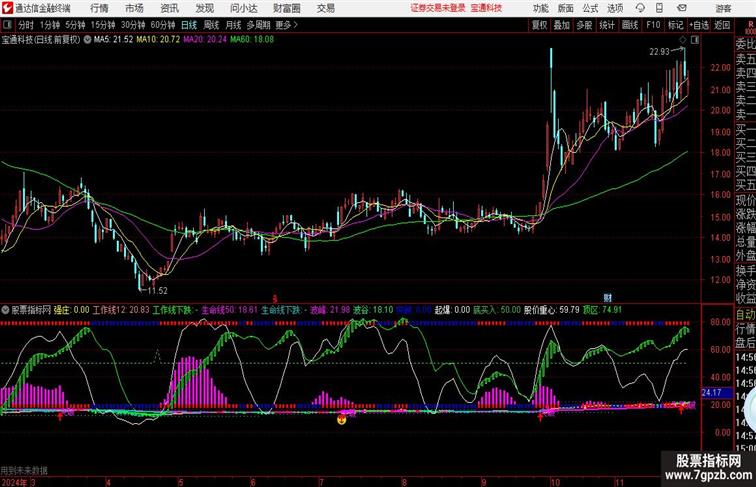Open the mobile phone icon

click(660, 8)
